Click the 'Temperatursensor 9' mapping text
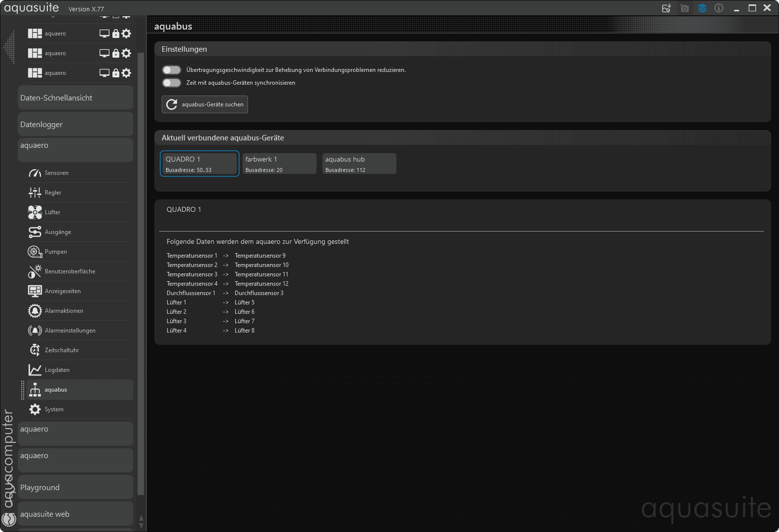Viewport: 779px width, 532px height. click(260, 256)
